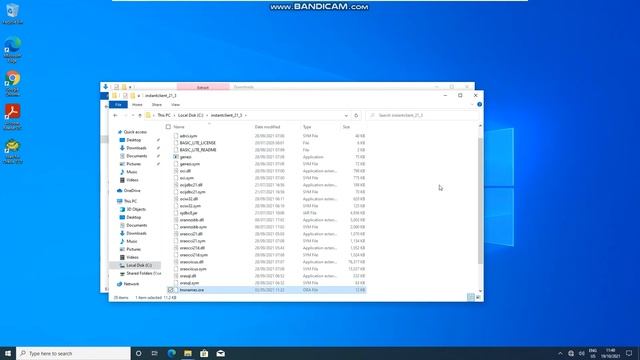Image resolution: width=640 pixels, height=360 pixels.
Task: Open the recent locations dropdown arrow
Action: [133, 116]
